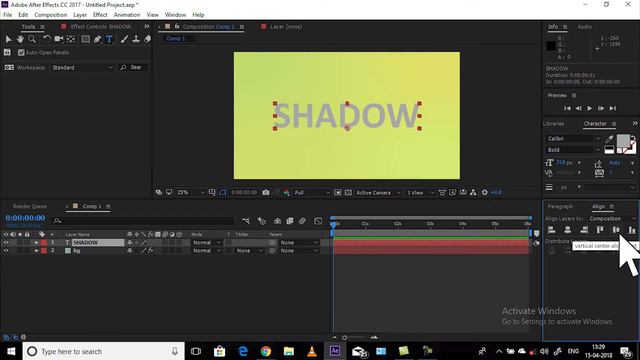Toggle the Auto-Open Panels checkbox
Viewport: 640px width, 360px height.
(x=21, y=53)
